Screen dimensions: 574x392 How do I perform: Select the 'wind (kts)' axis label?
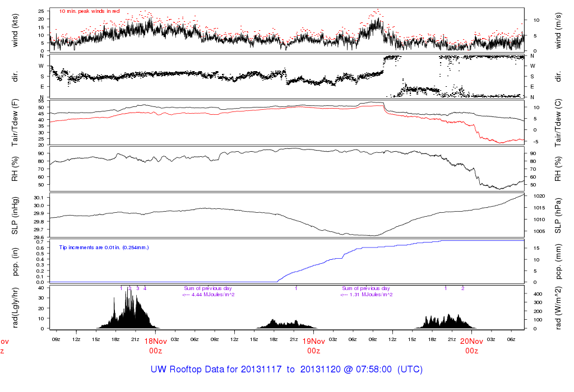click(15, 31)
